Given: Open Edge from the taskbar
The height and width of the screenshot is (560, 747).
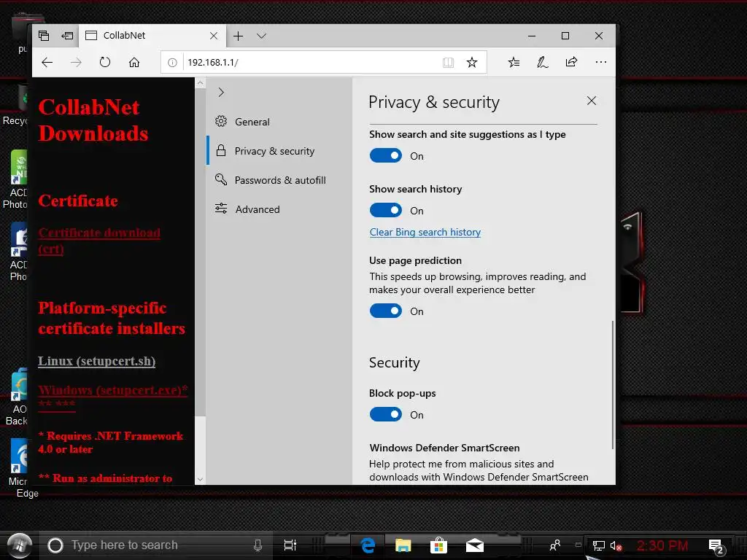Looking at the screenshot, I should tap(368, 545).
